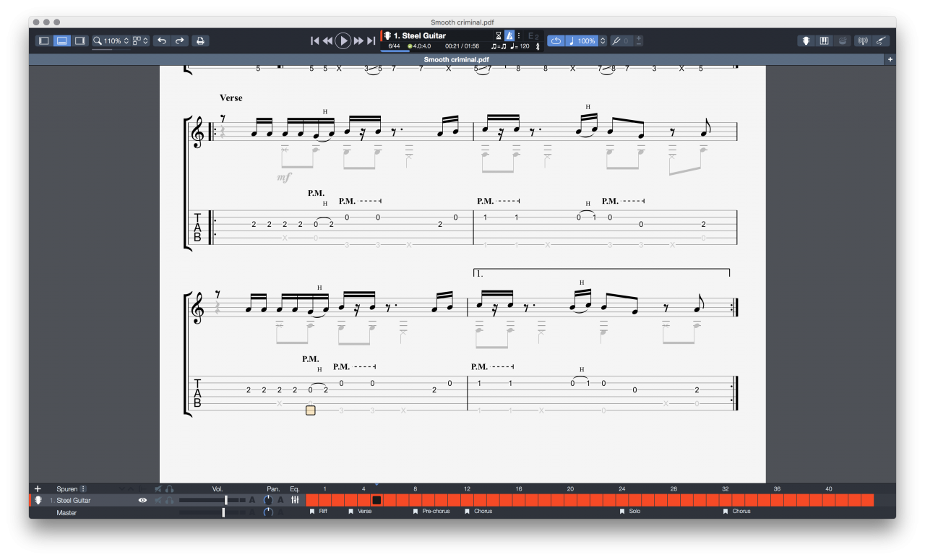This screenshot has height=560, width=925.
Task: Toggle loop playback
Action: [556, 41]
